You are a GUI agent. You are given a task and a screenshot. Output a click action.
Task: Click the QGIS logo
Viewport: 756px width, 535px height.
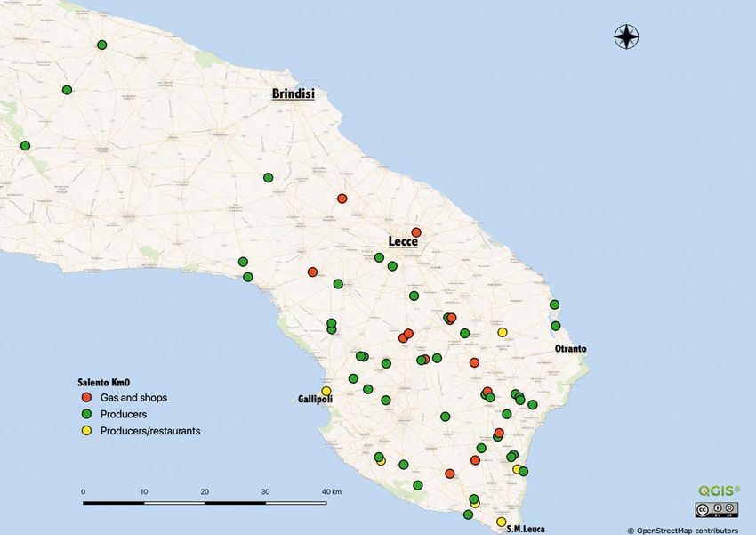pyautogui.click(x=719, y=490)
